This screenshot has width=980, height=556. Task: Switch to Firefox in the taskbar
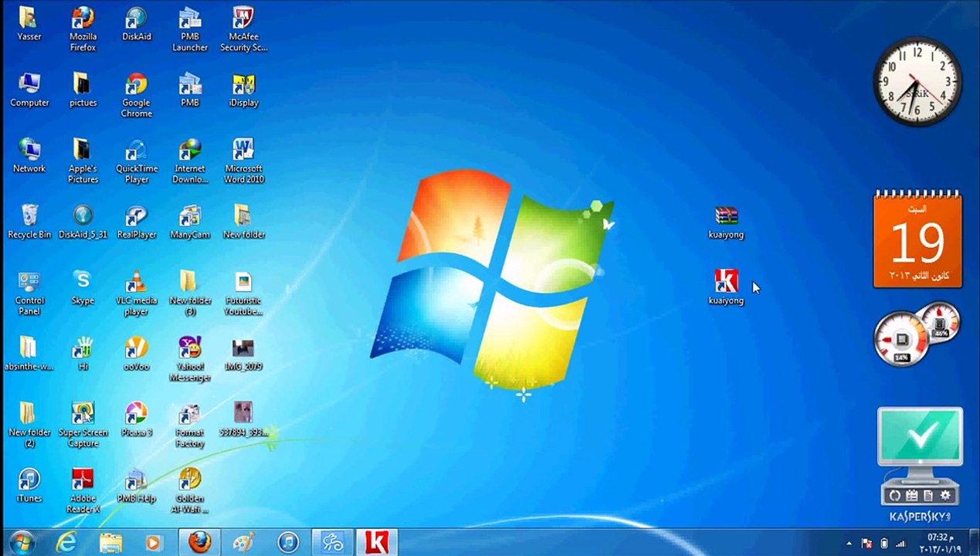point(199,542)
